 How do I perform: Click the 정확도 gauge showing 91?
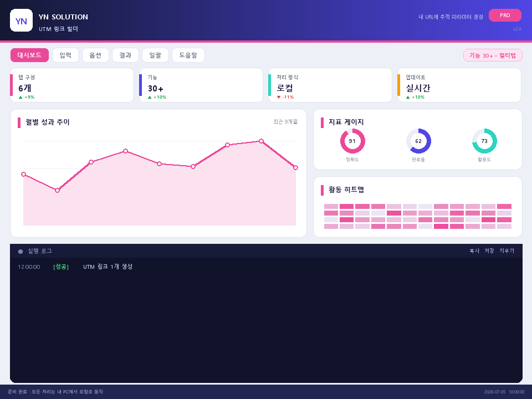tap(352, 141)
